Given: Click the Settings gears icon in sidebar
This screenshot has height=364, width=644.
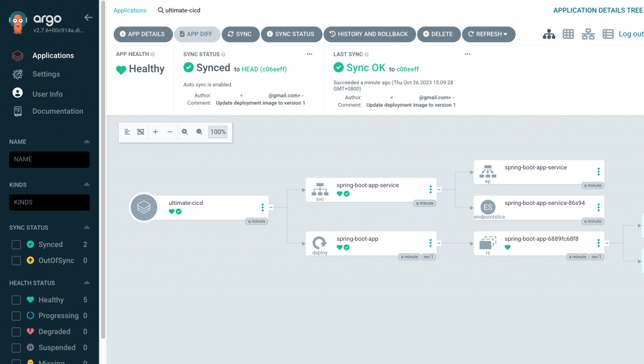Looking at the screenshot, I should [18, 74].
